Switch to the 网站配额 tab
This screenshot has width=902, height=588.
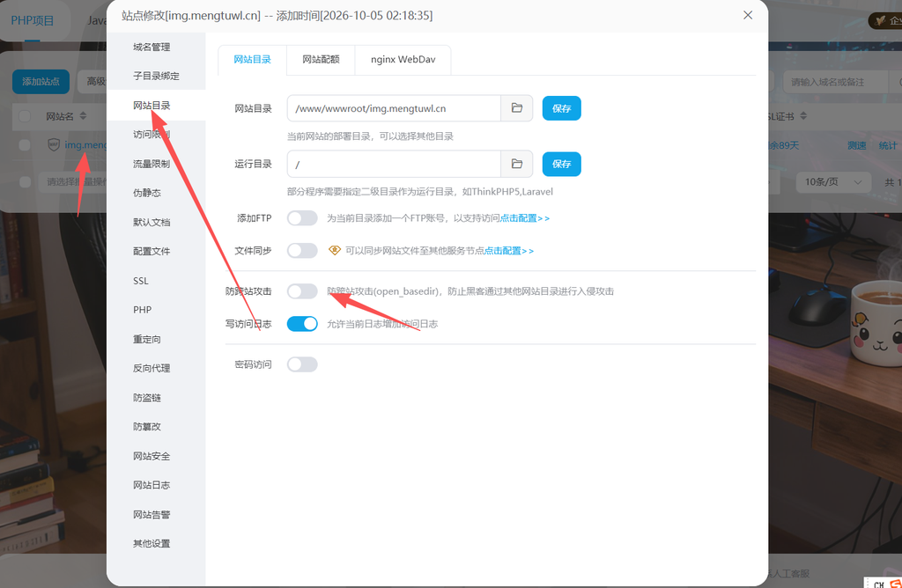pyautogui.click(x=321, y=59)
